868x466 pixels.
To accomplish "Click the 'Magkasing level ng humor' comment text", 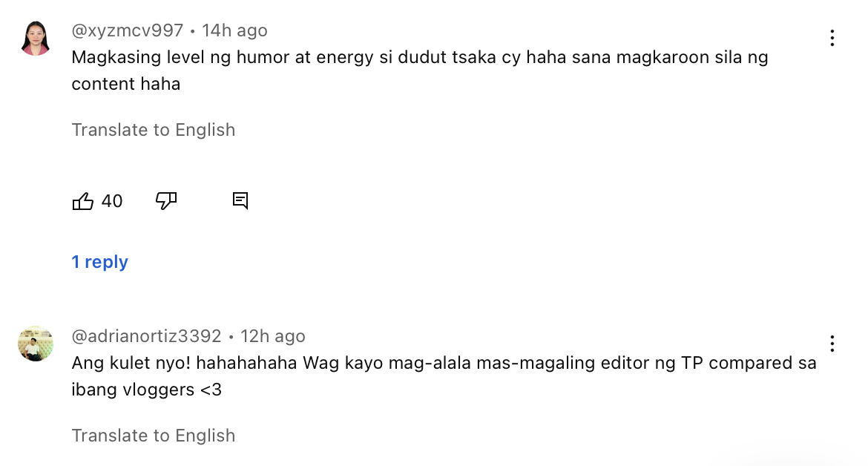I will [420, 70].
